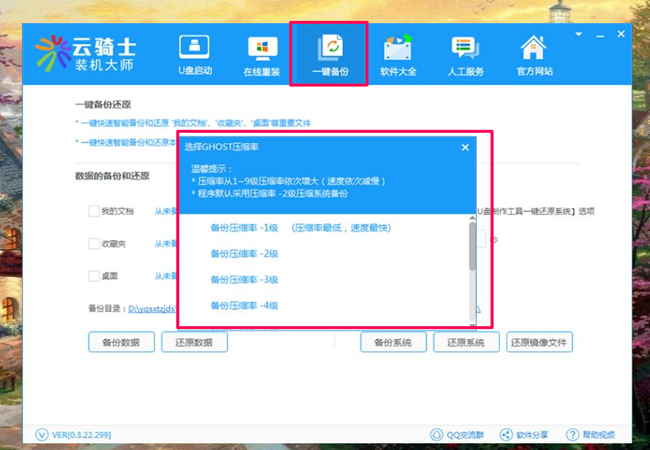Viewport: 650px width, 450px height.
Task: Close the 选择GHOST压缩率 dialog
Action: [465, 148]
